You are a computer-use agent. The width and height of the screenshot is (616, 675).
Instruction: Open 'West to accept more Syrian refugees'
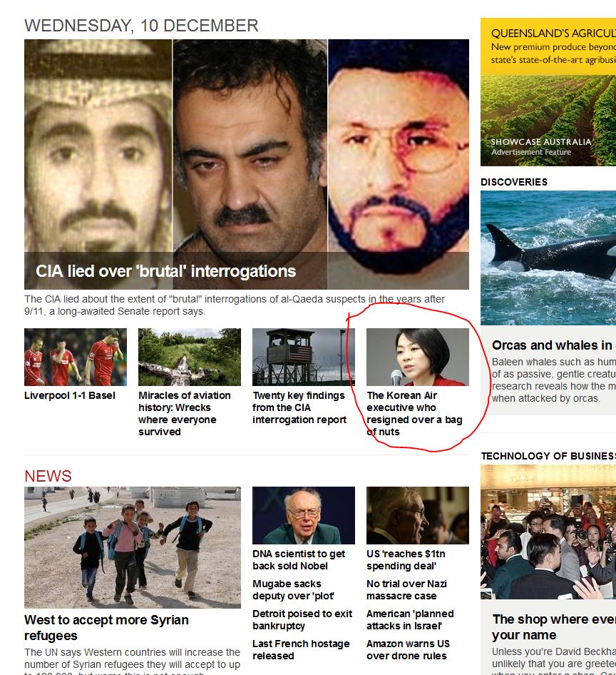106,628
